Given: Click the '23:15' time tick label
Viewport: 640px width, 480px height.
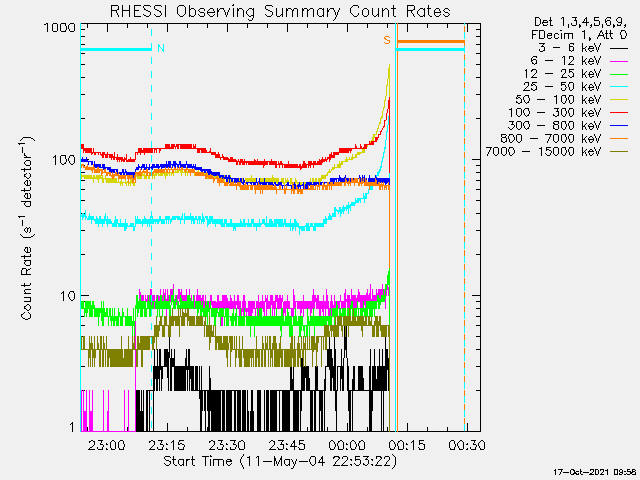Looking at the screenshot, I should point(167,445).
